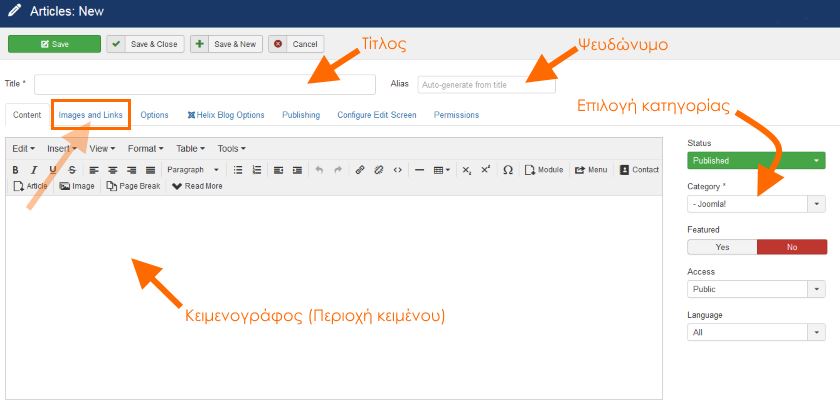
Task: Set Featured to Yes
Action: tap(722, 247)
